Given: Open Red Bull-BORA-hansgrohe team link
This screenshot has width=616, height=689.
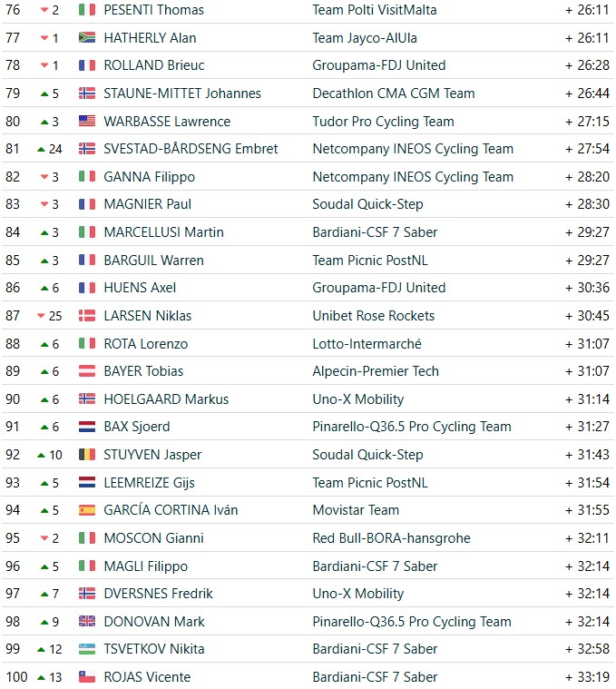Looking at the screenshot, I should click(x=391, y=537).
